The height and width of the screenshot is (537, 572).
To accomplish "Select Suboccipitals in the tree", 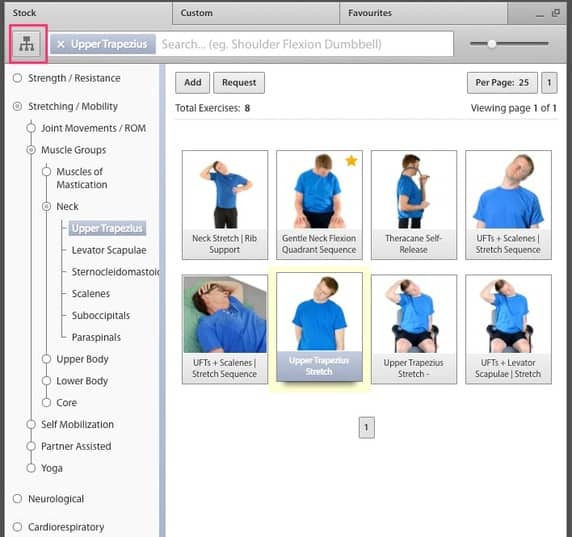I will tap(101, 316).
